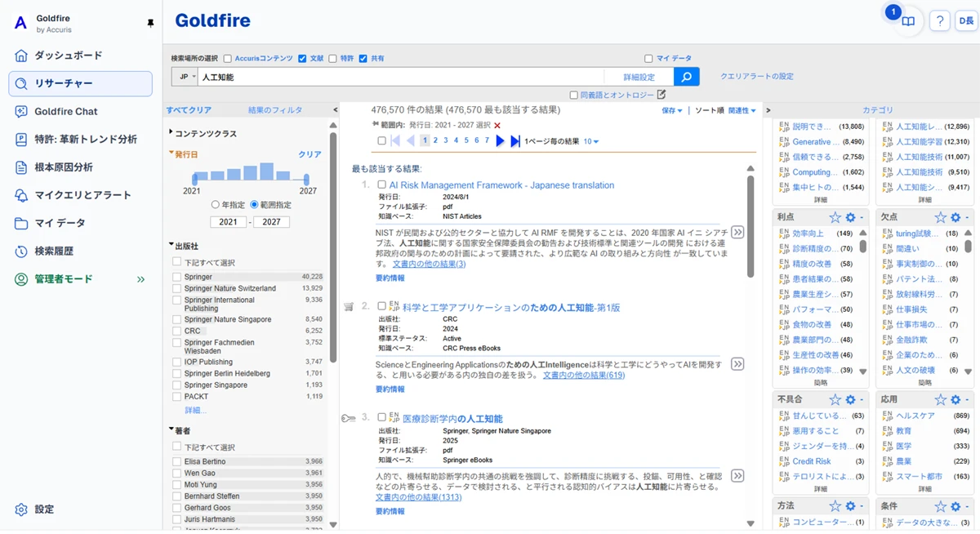Click the 詳細設定 button
Viewport: 980px width, 534px height.
[639, 77]
